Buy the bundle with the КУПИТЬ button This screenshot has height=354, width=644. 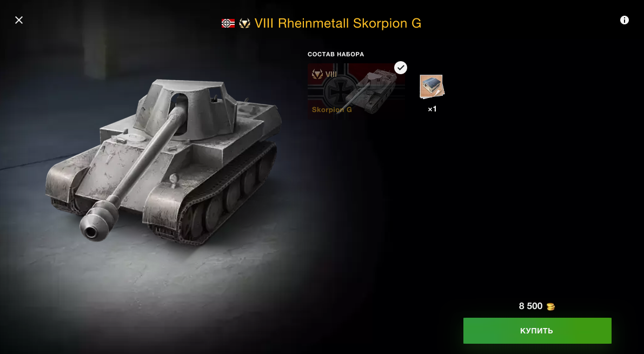coord(537,331)
